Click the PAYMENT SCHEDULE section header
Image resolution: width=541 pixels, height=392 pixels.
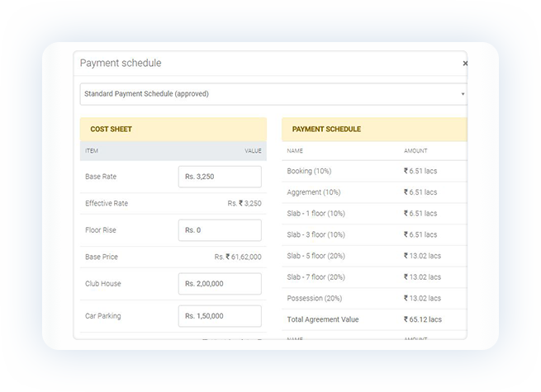click(326, 130)
